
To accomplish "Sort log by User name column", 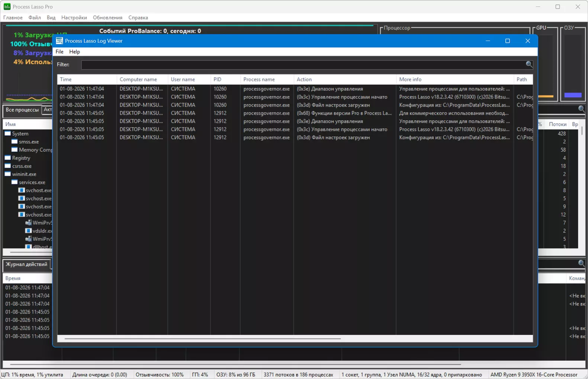I will (189, 80).
